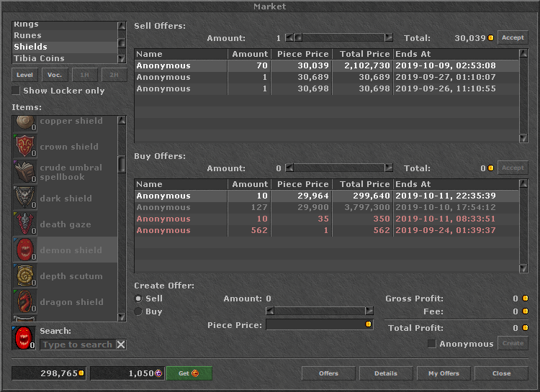Select the Buy radio option
Screen dimensions: 540x392
coord(138,311)
